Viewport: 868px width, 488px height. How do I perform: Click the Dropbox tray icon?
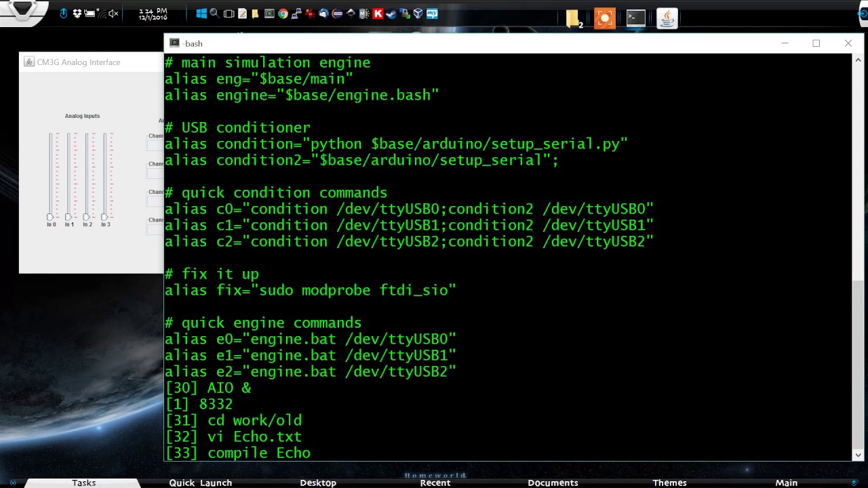(77, 14)
